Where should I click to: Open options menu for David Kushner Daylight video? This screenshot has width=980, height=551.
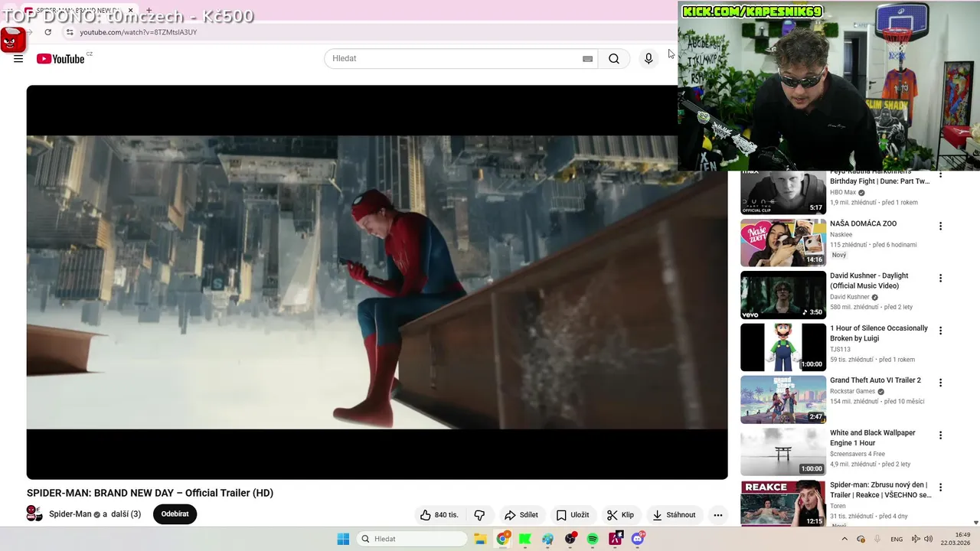[x=941, y=279]
